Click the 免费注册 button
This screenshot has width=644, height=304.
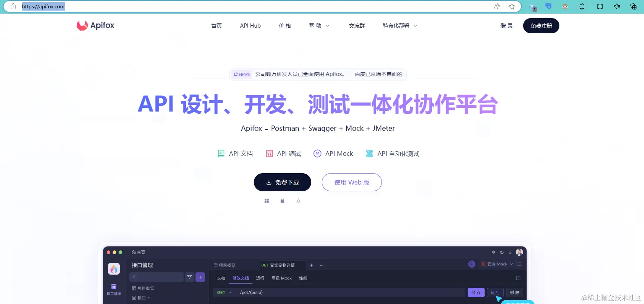[541, 26]
